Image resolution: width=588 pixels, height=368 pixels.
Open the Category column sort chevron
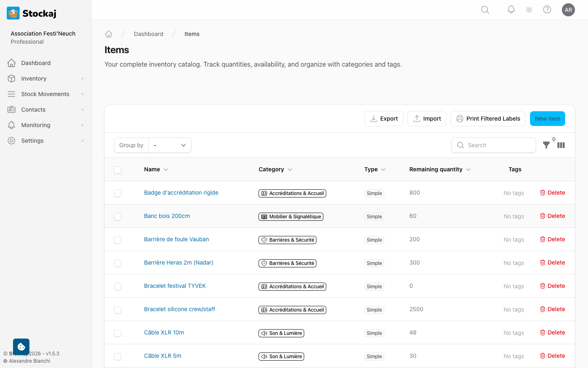[290, 170]
